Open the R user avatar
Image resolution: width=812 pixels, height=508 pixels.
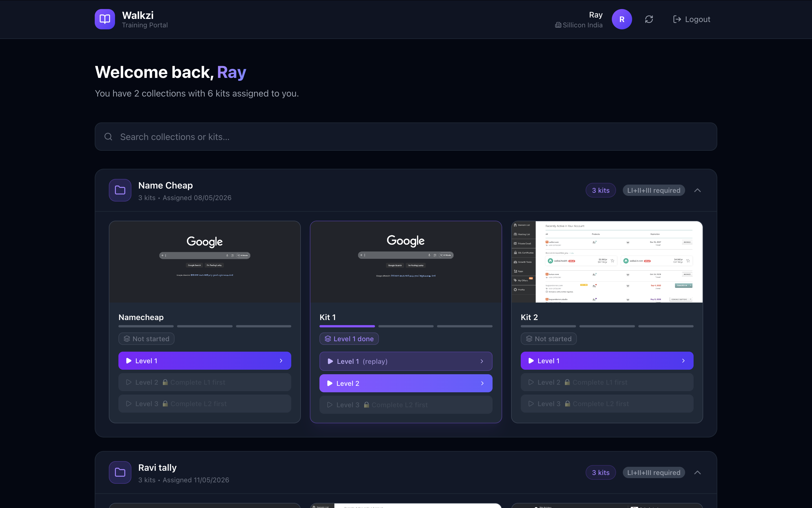[x=622, y=19]
